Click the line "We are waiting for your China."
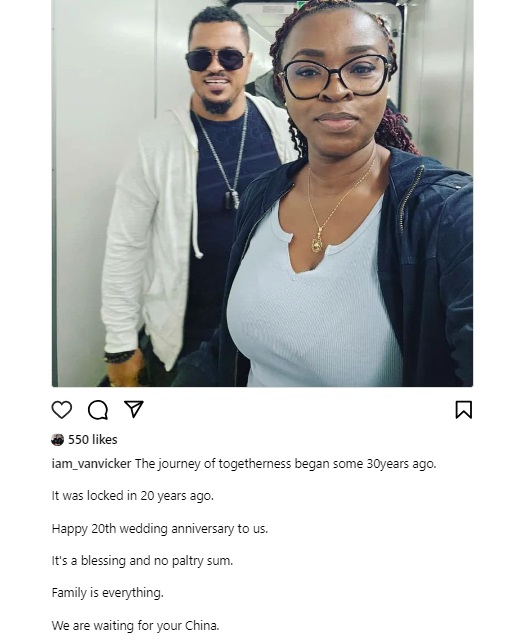 [x=136, y=625]
